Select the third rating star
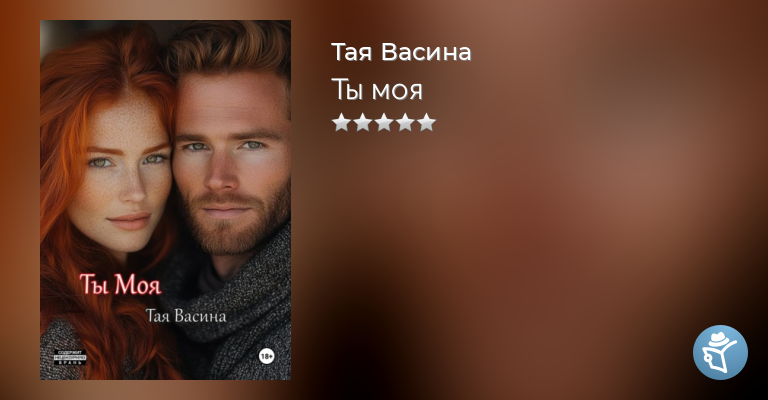The width and height of the screenshot is (768, 400). pyautogui.click(x=384, y=122)
